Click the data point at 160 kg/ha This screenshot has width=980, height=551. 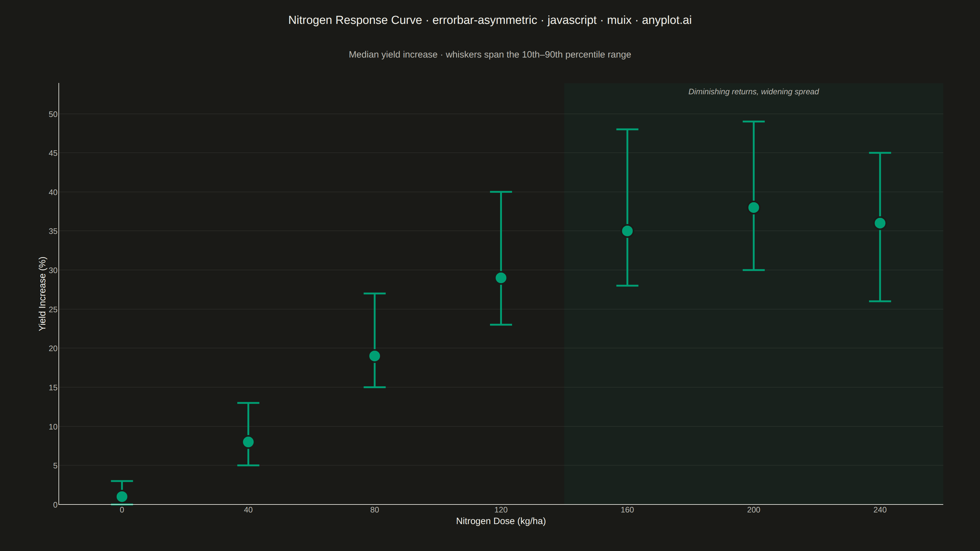627,231
